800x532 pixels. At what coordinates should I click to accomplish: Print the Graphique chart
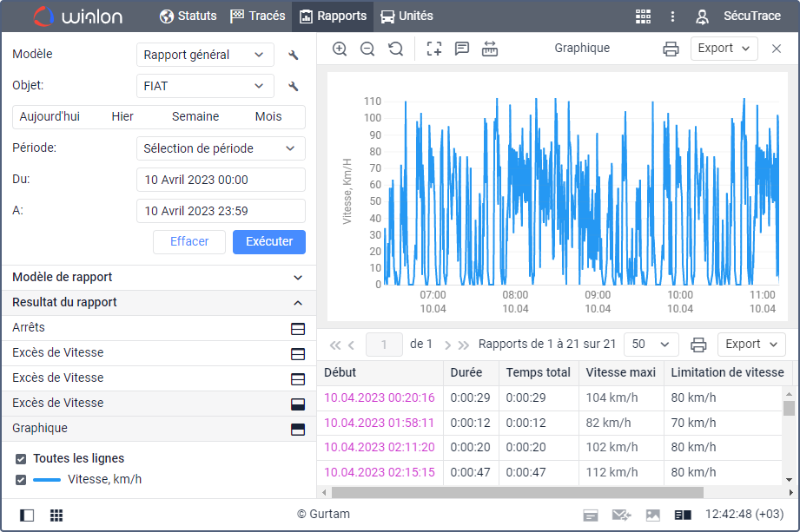click(671, 49)
